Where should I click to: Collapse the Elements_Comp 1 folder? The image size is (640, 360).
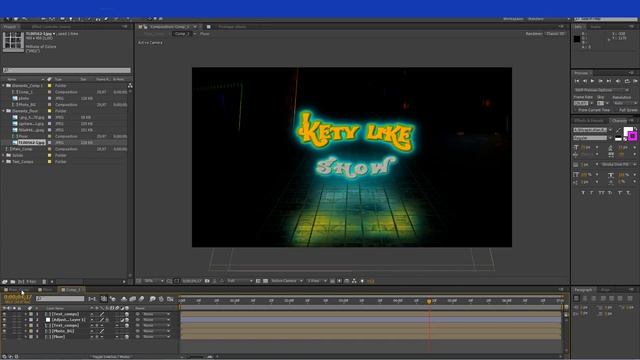click(x=4, y=86)
